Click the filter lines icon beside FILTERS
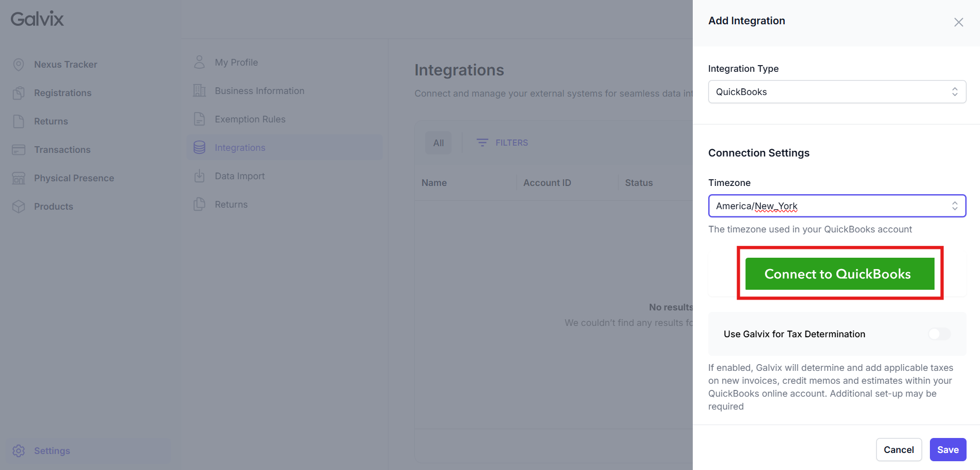The width and height of the screenshot is (980, 470). tap(483, 143)
